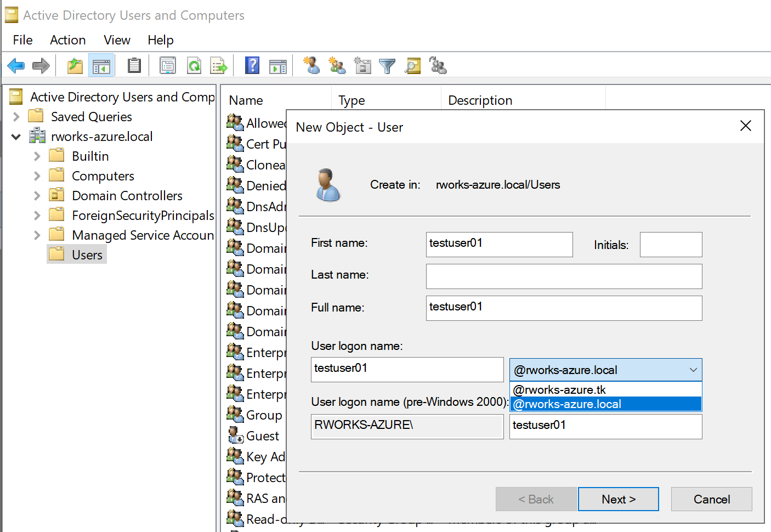Click the Cancel button
This screenshot has height=532, width=771.
(712, 499)
